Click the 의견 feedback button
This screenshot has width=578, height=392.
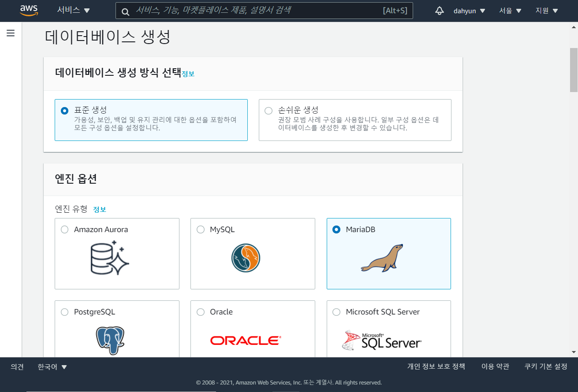click(17, 367)
